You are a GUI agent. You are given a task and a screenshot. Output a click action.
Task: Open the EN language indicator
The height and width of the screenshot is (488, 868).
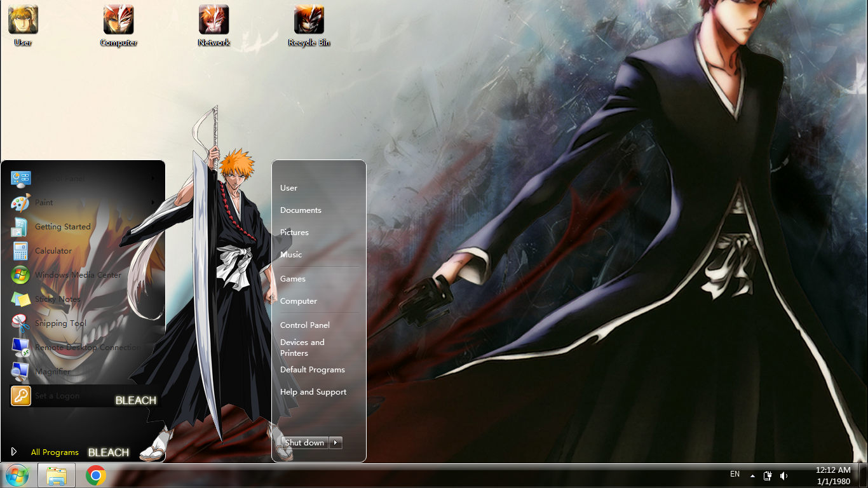[x=735, y=474]
